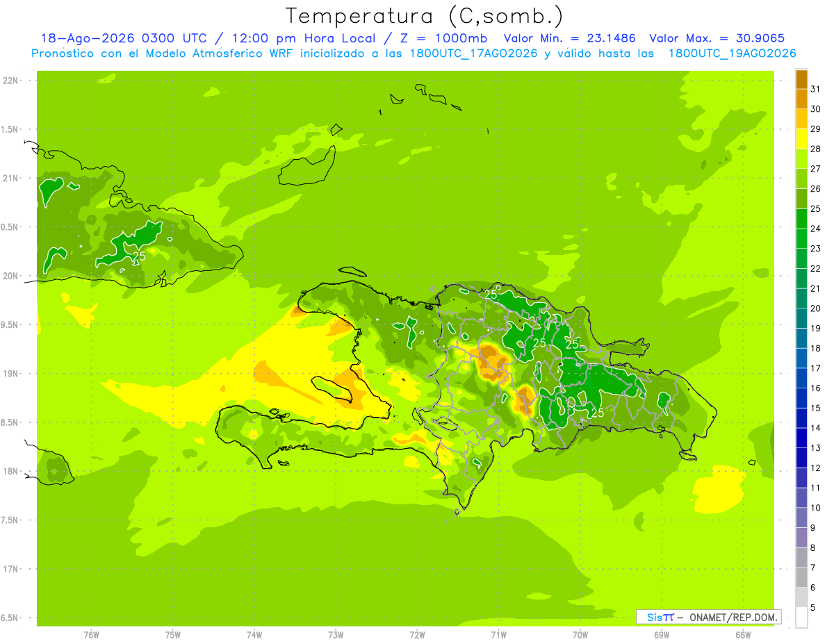The image size is (834, 644).
Task: Click the 'Valor Min. = 23.1486' text
Action: click(569, 39)
